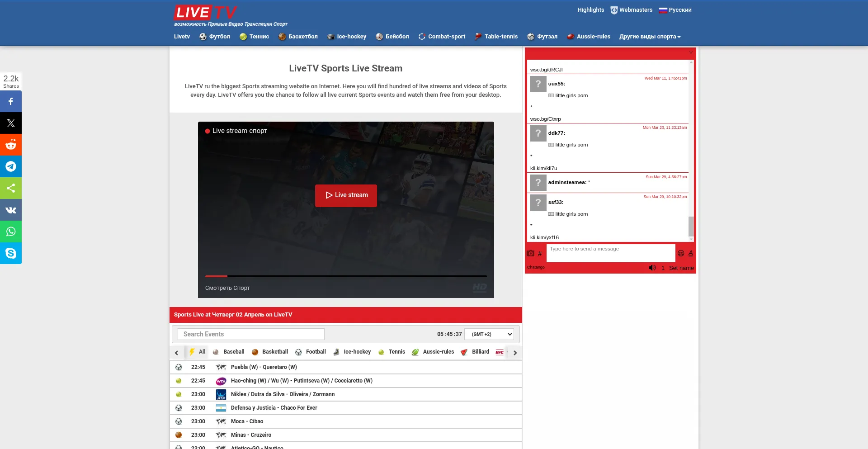This screenshot has height=449, width=868.
Task: Click Set name in chat
Action: [x=681, y=268]
